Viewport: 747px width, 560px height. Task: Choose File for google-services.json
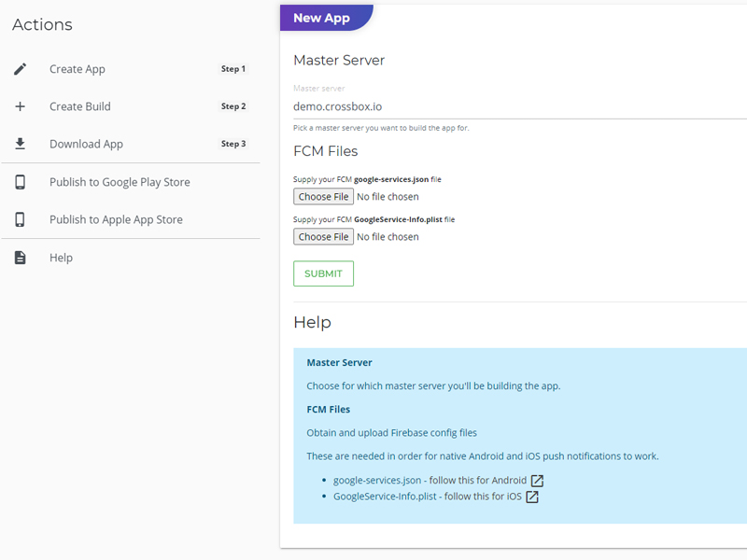323,197
